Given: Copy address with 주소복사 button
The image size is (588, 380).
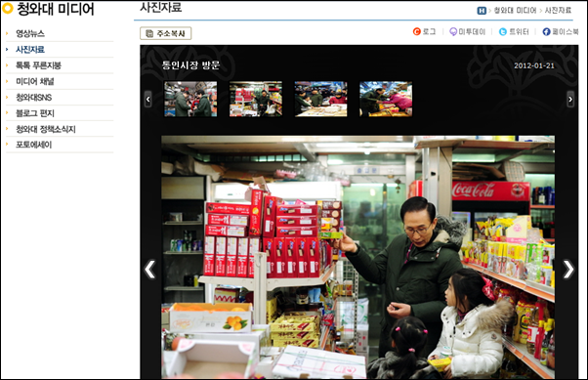Looking at the screenshot, I should coord(166,33).
